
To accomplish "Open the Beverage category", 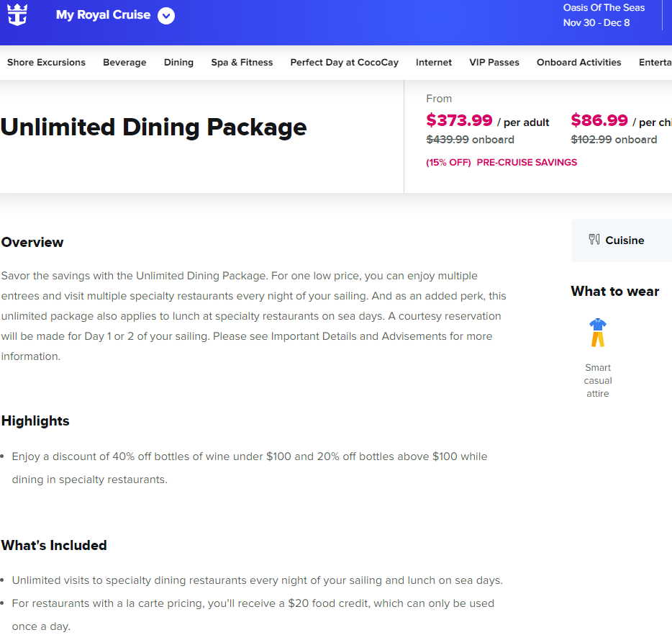I will click(x=124, y=63).
